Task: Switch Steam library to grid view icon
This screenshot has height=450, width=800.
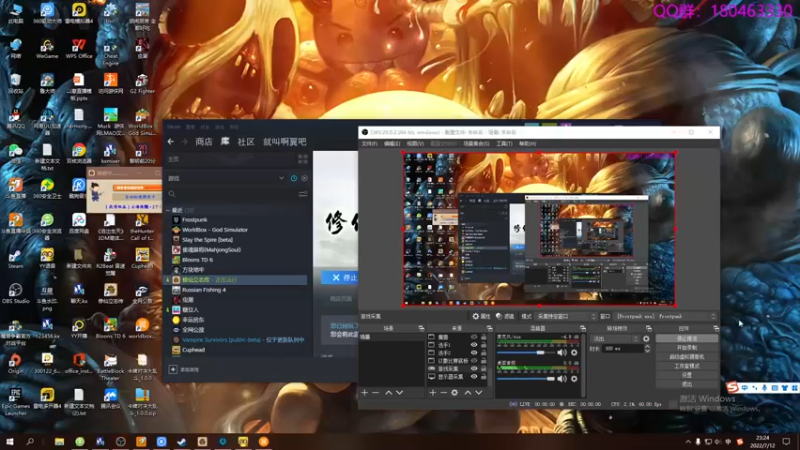Action: pyautogui.click(x=303, y=160)
